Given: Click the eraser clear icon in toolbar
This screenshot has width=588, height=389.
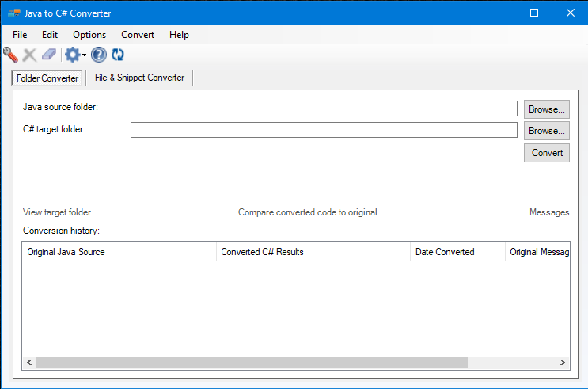Looking at the screenshot, I should (x=49, y=55).
